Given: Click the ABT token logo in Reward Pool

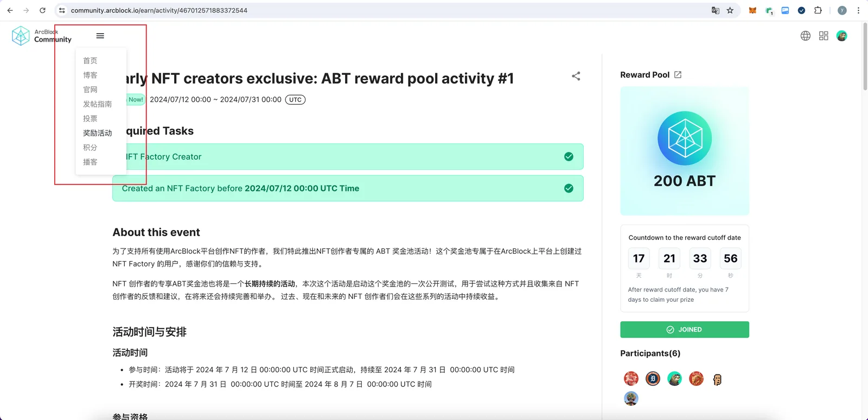Looking at the screenshot, I should [685, 138].
